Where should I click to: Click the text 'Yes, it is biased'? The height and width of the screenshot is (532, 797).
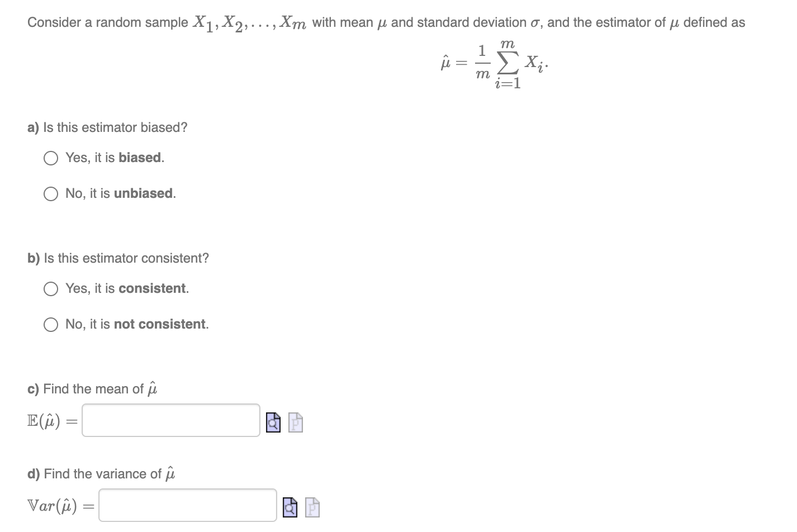click(114, 158)
